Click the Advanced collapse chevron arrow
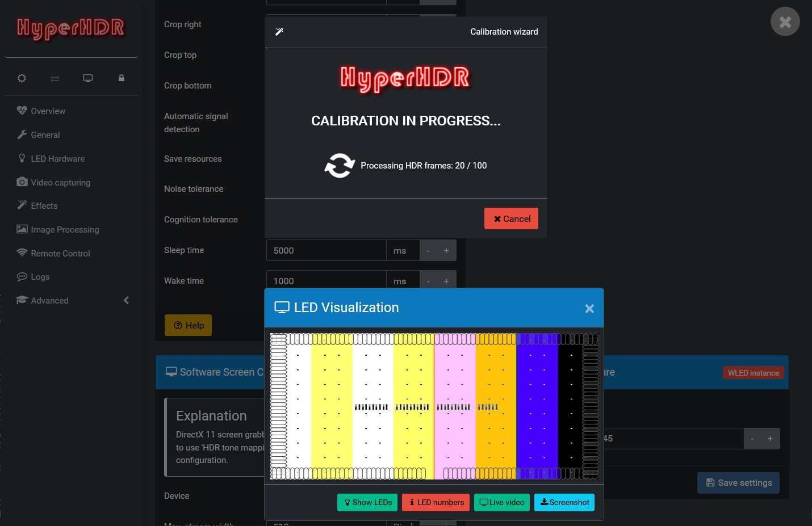This screenshot has width=812, height=526. click(126, 300)
